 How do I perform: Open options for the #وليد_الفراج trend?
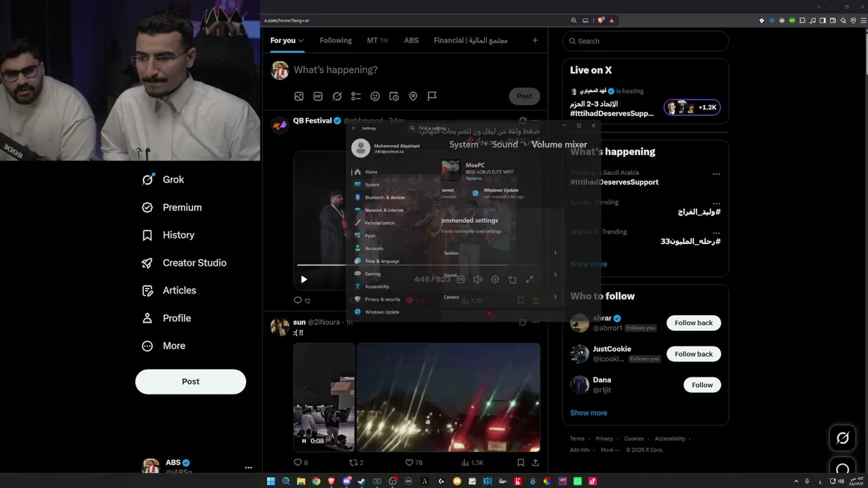click(716, 203)
